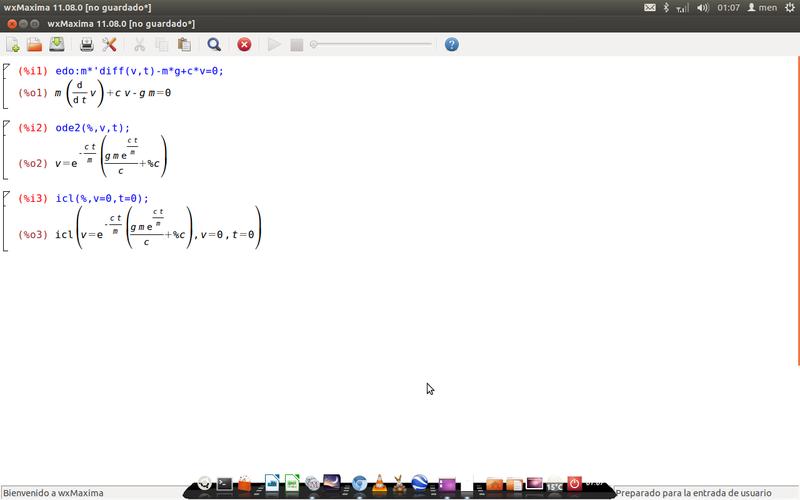Image resolution: width=800 pixels, height=500 pixels.
Task: Start the animation with the play button
Action: (274, 45)
